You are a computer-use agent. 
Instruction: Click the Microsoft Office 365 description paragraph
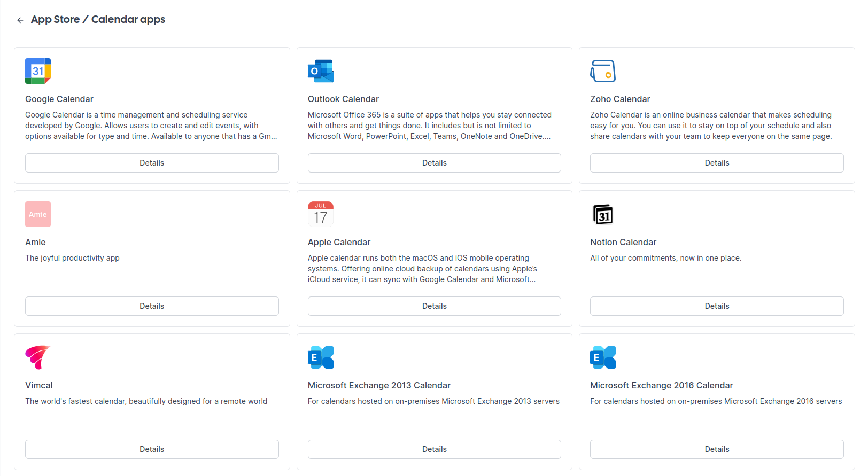point(430,126)
